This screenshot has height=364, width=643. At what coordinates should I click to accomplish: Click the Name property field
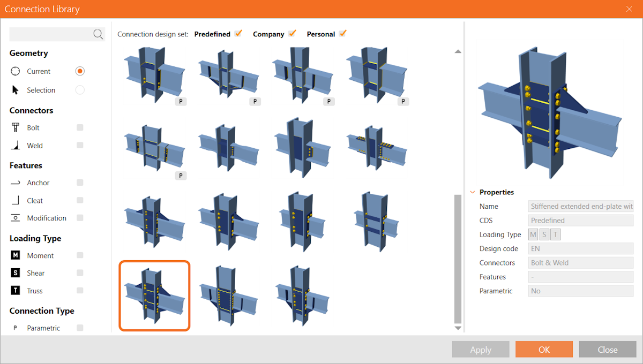[x=581, y=206]
